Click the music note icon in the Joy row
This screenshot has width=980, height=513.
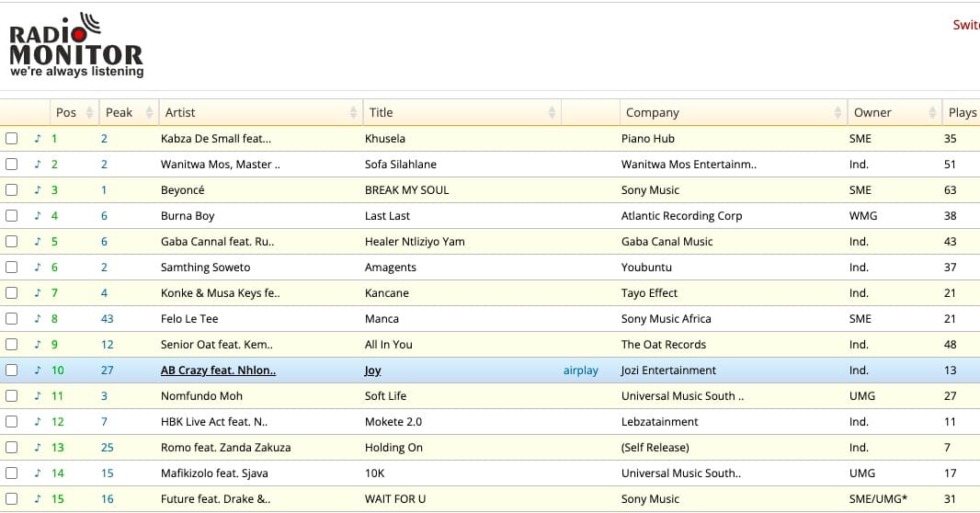pyautogui.click(x=38, y=370)
